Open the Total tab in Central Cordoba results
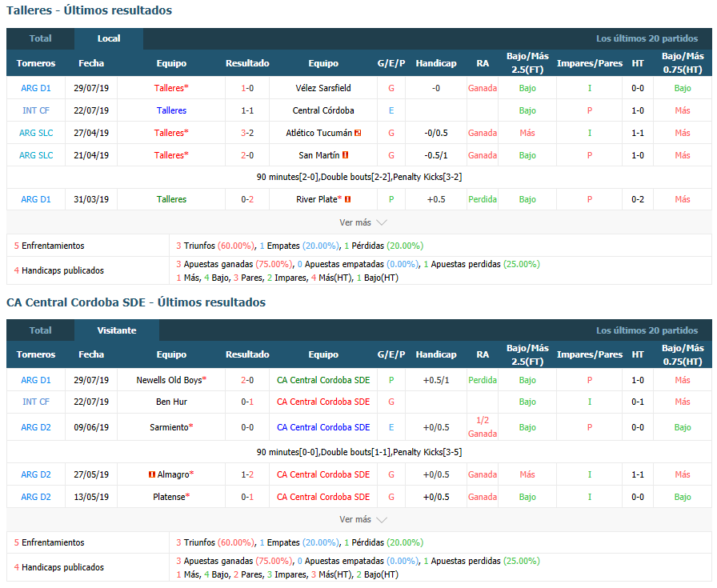 pyautogui.click(x=40, y=330)
